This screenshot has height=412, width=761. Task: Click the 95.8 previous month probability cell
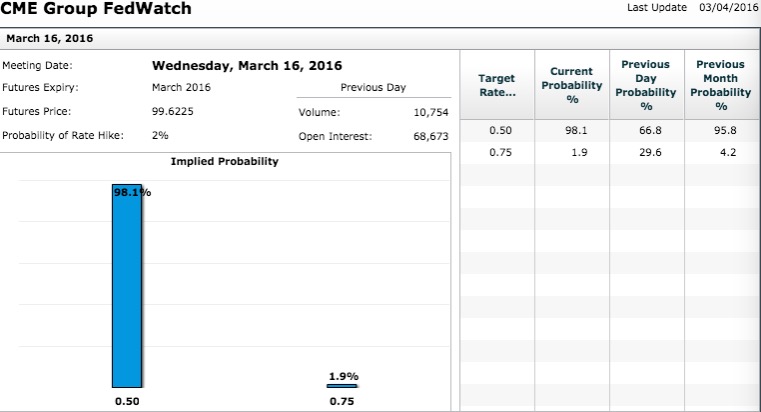tap(720, 130)
